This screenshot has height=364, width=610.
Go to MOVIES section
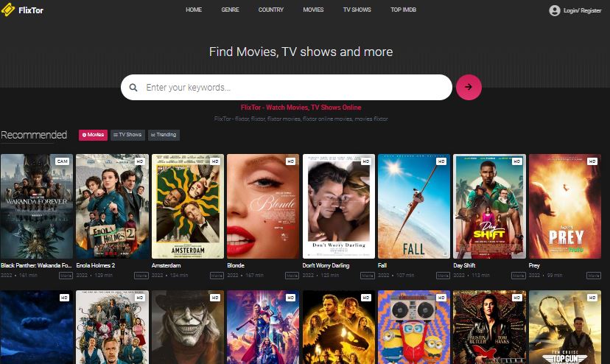click(x=313, y=10)
